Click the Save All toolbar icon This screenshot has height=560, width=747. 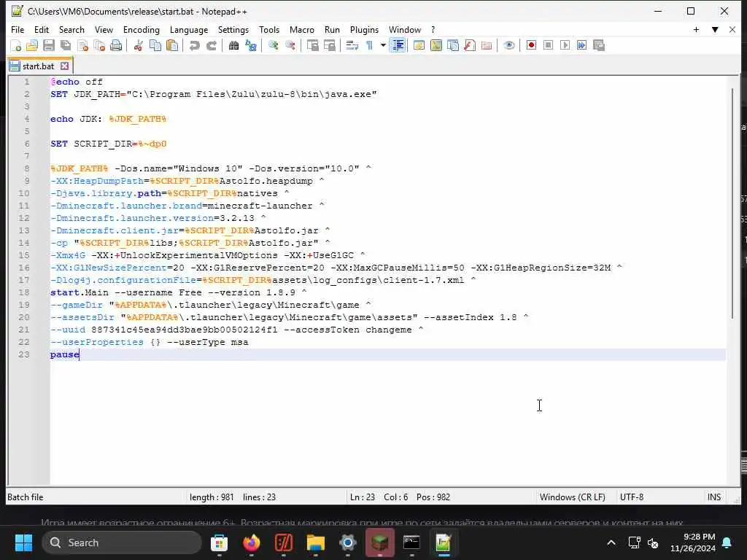66,46
